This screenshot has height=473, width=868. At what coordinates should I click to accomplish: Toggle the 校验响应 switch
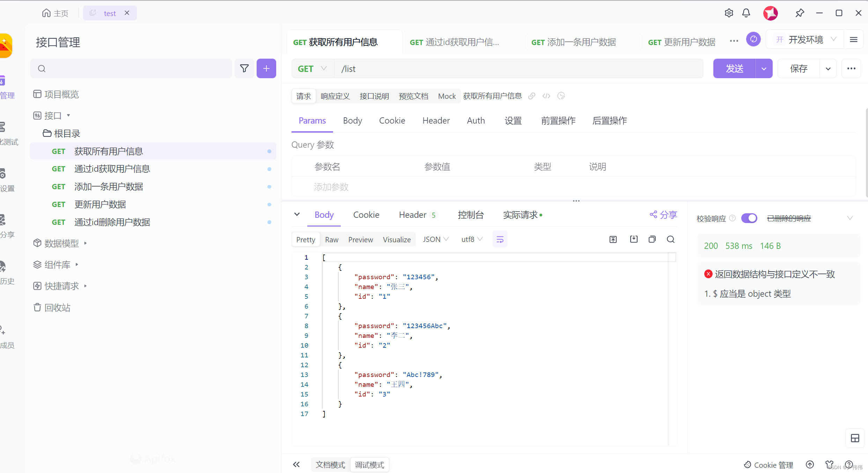[x=749, y=219]
